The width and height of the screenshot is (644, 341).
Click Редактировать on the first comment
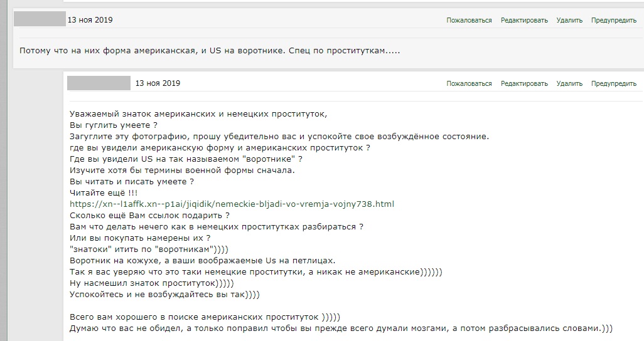[524, 20]
